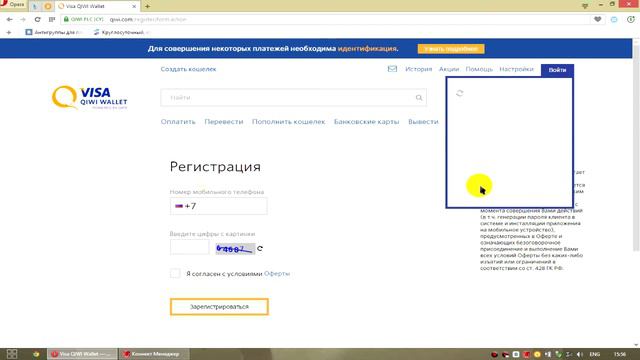
Task: Focus the captcha digits input field
Action: (189, 247)
